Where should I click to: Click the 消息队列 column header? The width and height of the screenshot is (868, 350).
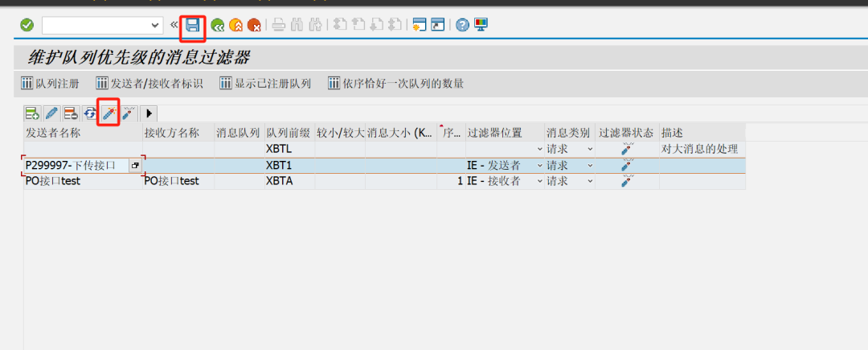(x=240, y=133)
